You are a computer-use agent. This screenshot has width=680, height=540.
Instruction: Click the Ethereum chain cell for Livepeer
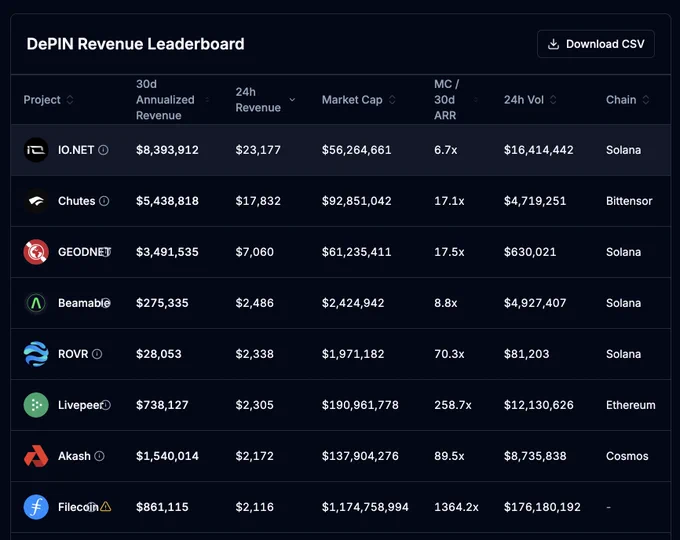[631, 405]
